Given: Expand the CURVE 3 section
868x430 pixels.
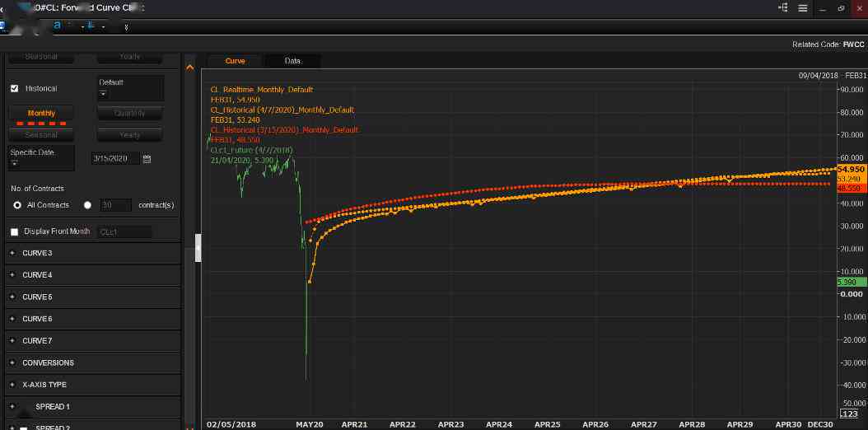Looking at the screenshot, I should click(93, 253).
